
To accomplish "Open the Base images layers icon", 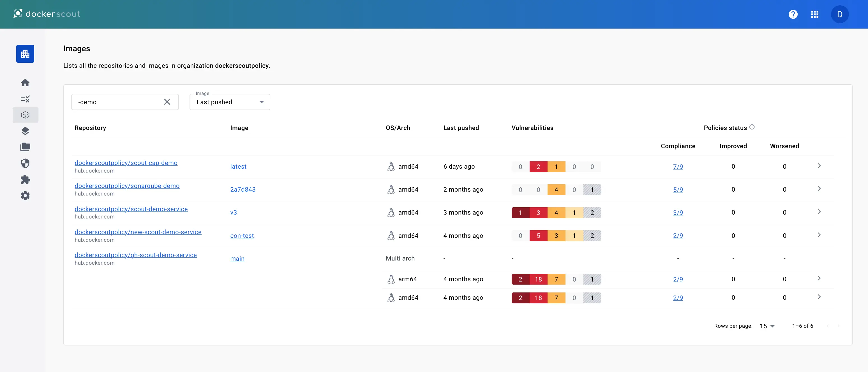I will click(x=25, y=131).
